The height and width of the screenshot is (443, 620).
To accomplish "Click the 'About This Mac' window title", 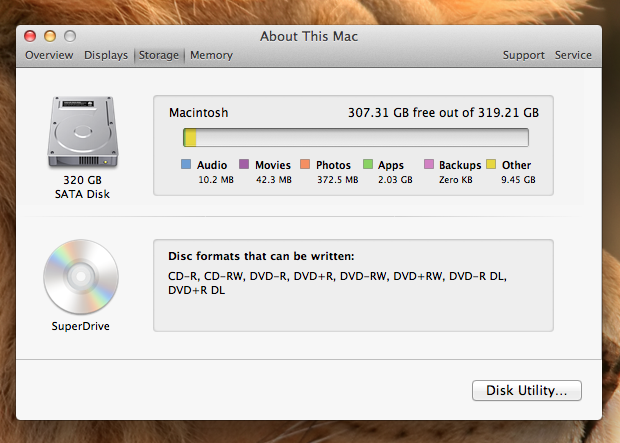I will pos(309,36).
